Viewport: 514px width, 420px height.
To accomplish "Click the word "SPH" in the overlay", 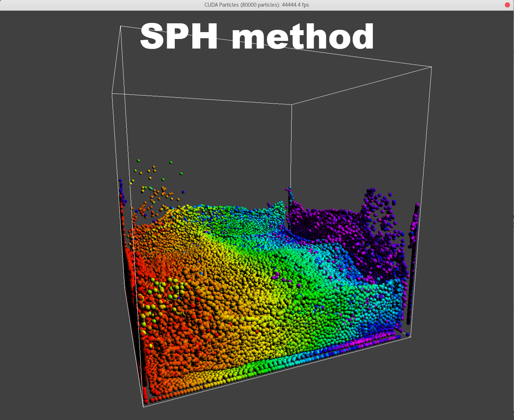I will pos(179,37).
